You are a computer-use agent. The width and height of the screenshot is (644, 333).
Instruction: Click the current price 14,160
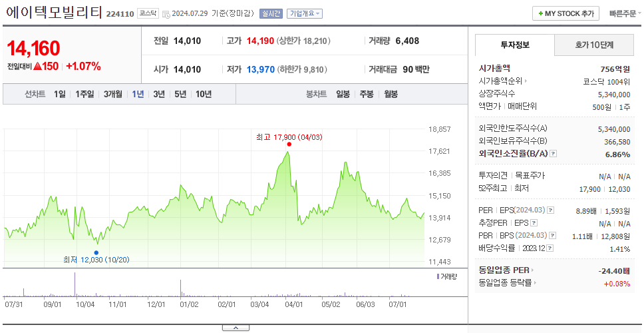click(x=33, y=49)
